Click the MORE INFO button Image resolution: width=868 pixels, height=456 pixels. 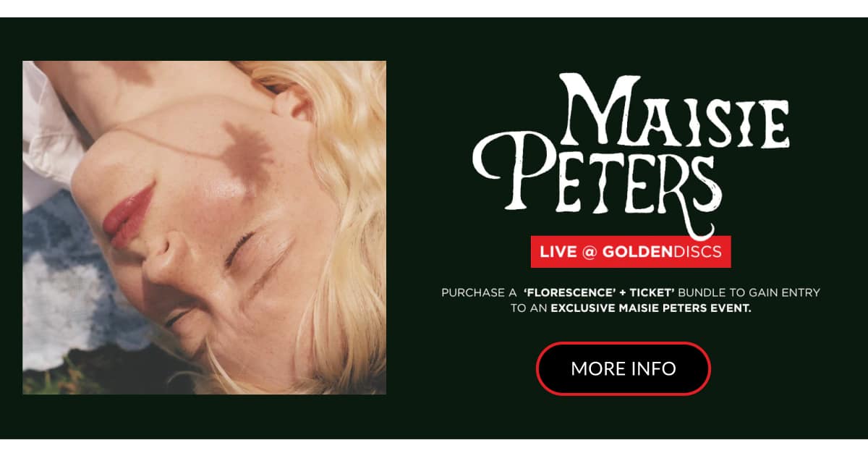coord(623,368)
